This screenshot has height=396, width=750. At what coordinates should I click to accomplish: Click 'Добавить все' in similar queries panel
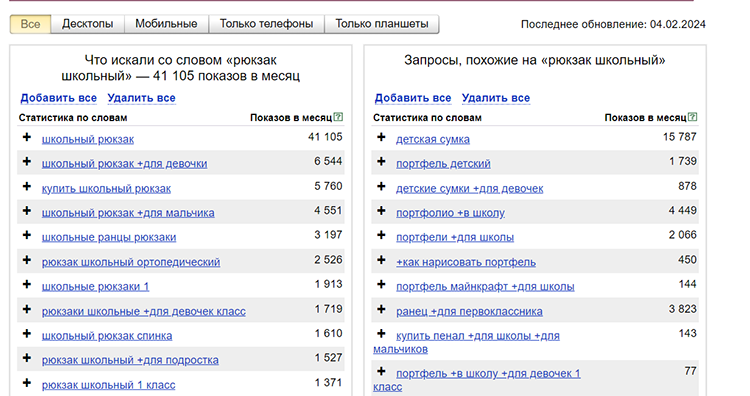coord(413,98)
